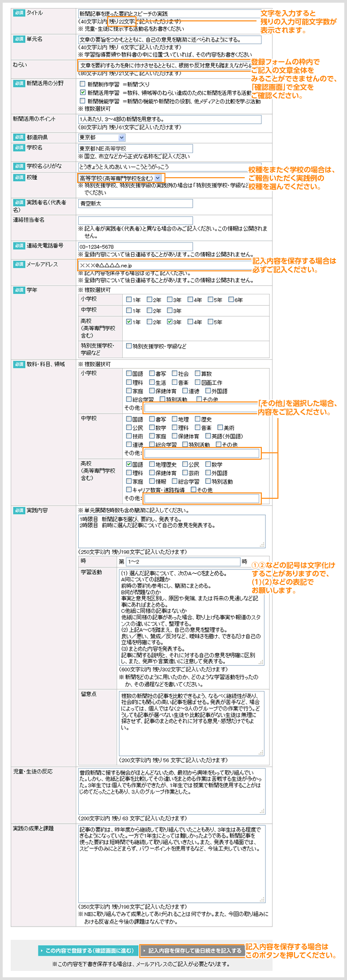Click the 学習活動 text area
This screenshot has width=347, height=980.
[x=191, y=616]
